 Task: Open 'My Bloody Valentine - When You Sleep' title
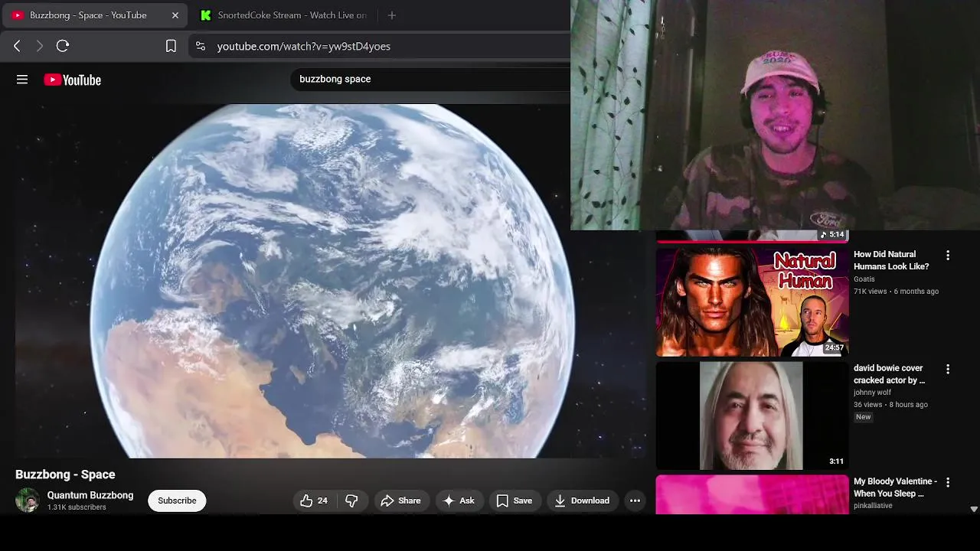[x=895, y=487]
